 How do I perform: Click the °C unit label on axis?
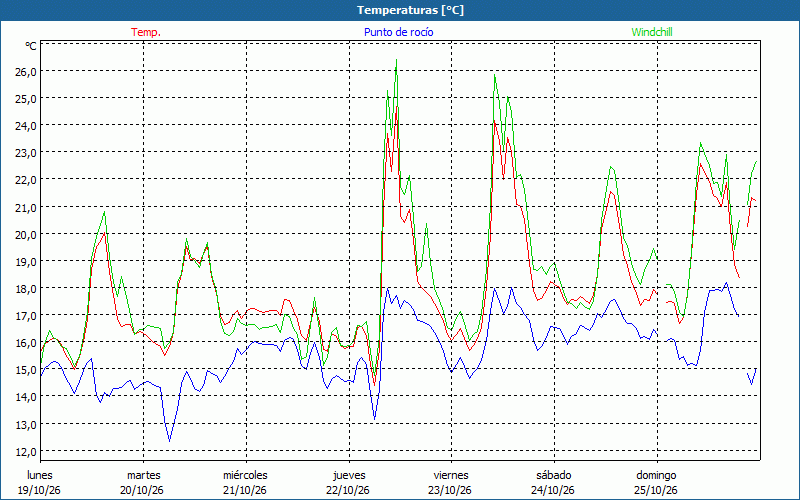(31, 46)
